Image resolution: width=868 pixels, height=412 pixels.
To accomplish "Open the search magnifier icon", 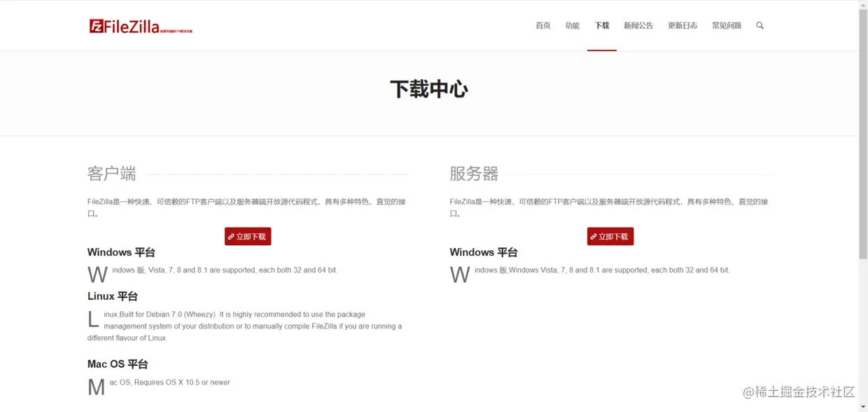I will [759, 25].
